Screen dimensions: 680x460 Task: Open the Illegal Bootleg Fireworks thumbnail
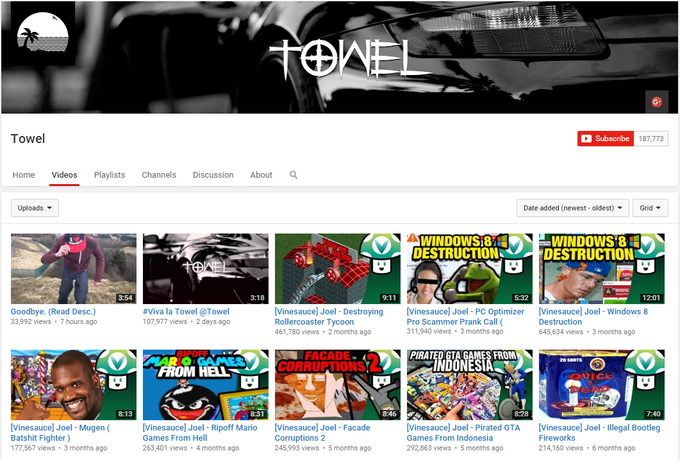pos(602,385)
